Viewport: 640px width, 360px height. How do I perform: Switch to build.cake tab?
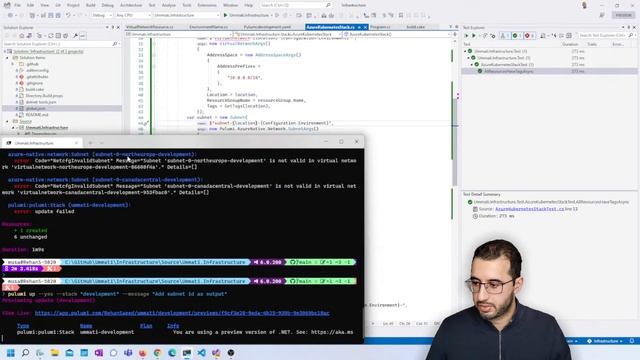coord(416,27)
